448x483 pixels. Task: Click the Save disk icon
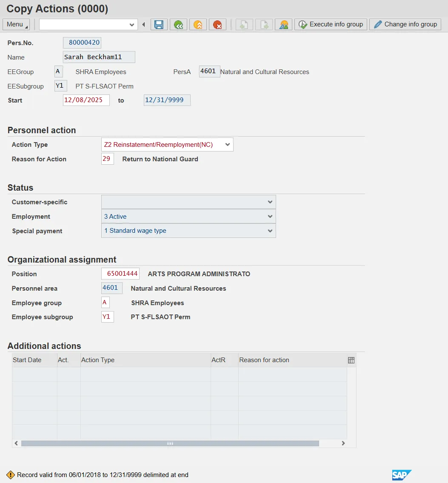point(159,25)
